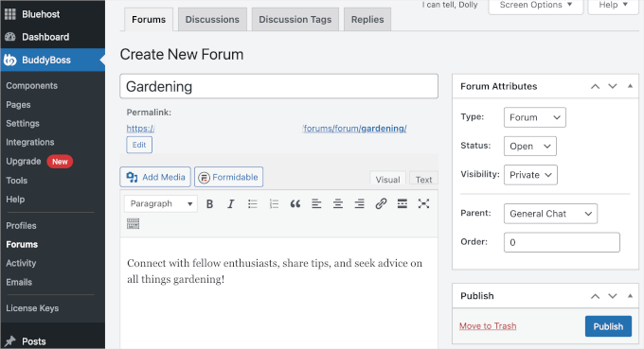This screenshot has width=644, height=349.
Task: Open License Keys in the sidebar
Action: point(32,308)
